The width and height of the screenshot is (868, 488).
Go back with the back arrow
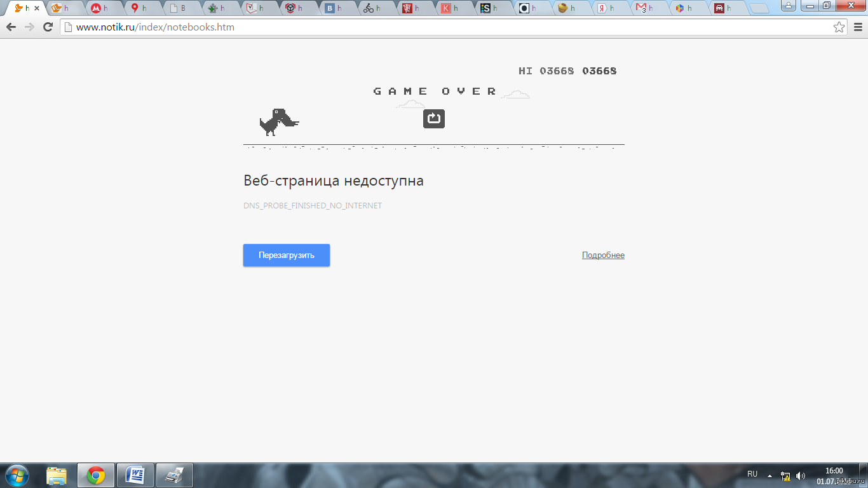point(11,27)
